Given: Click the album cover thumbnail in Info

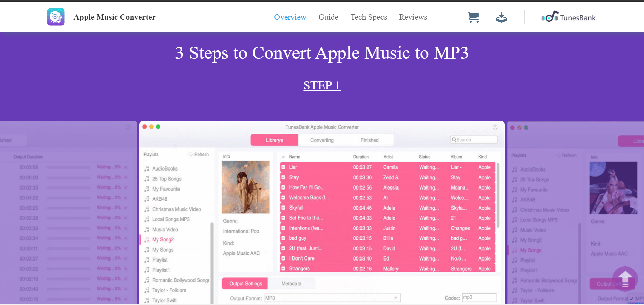Looking at the screenshot, I should point(245,187).
